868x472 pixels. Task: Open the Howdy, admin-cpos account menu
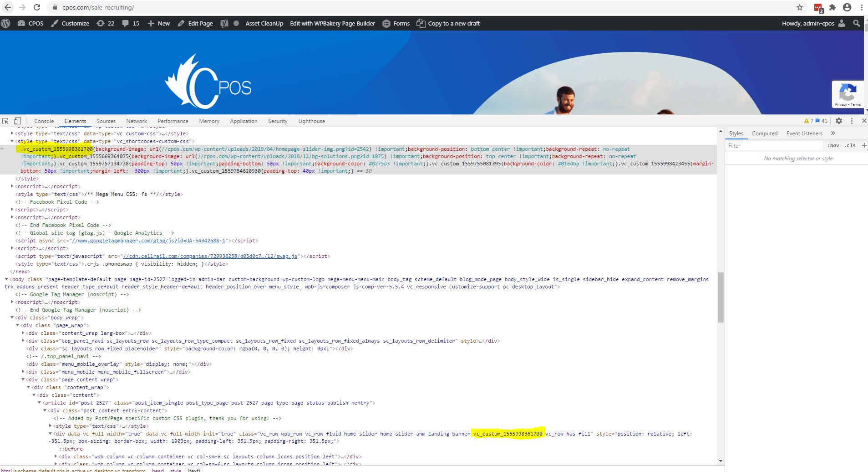tap(813, 23)
